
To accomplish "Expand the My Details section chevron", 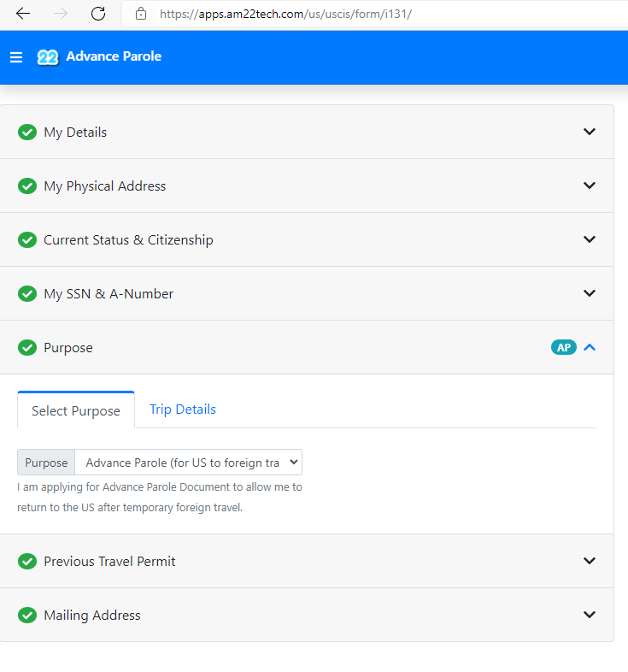I will 590,132.
